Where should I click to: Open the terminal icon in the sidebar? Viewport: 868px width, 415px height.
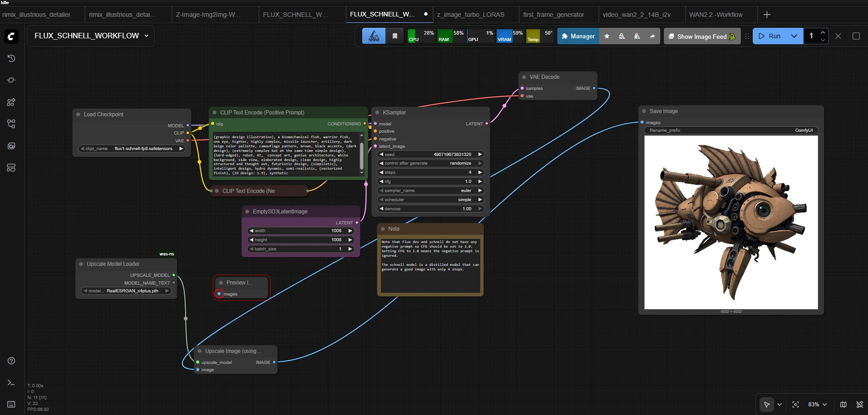pos(11,383)
